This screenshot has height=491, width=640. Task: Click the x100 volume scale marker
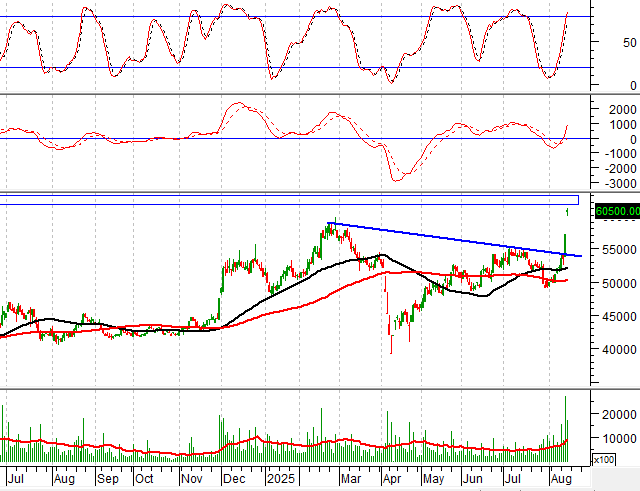point(604,460)
